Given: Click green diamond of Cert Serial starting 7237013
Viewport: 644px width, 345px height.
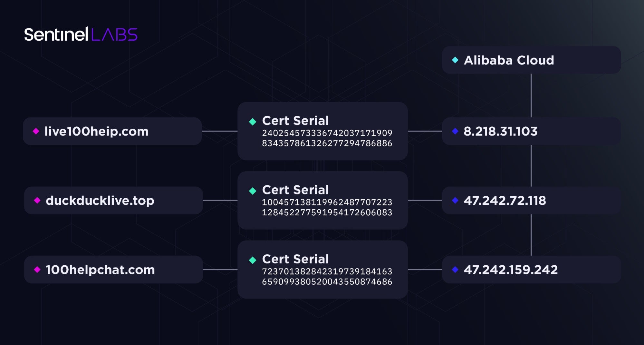Looking at the screenshot, I should (253, 260).
